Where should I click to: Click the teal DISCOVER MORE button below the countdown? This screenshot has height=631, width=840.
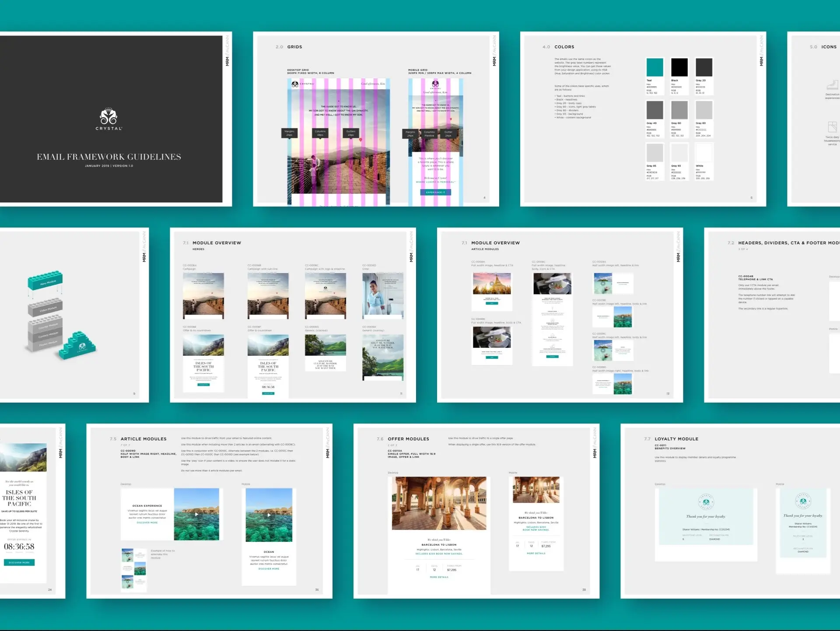pos(19,562)
